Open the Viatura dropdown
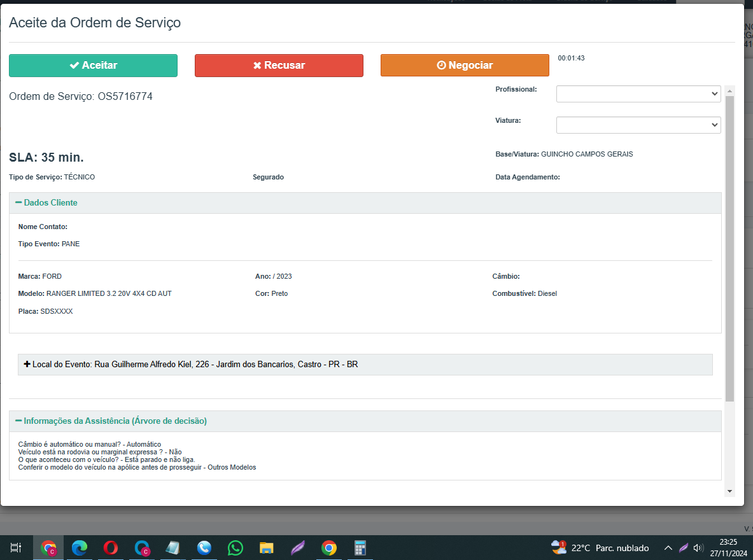This screenshot has height=560, width=753. point(638,125)
